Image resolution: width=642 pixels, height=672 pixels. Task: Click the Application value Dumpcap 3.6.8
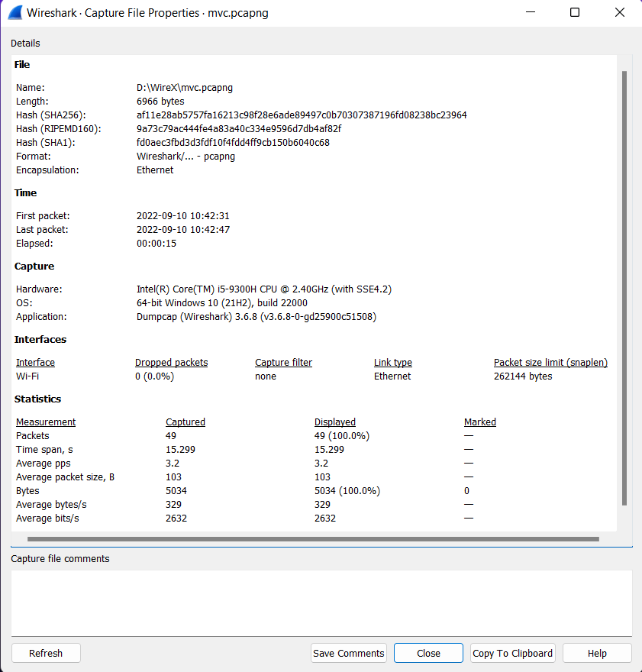[256, 316]
